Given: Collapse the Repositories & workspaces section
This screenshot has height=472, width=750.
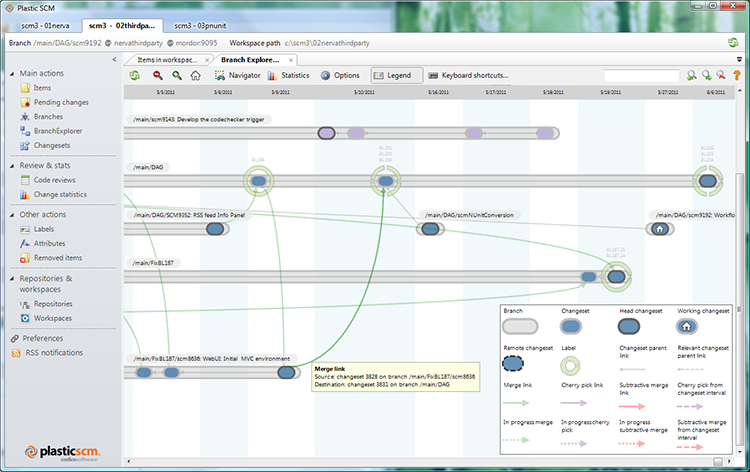Looking at the screenshot, I should click(x=12, y=279).
